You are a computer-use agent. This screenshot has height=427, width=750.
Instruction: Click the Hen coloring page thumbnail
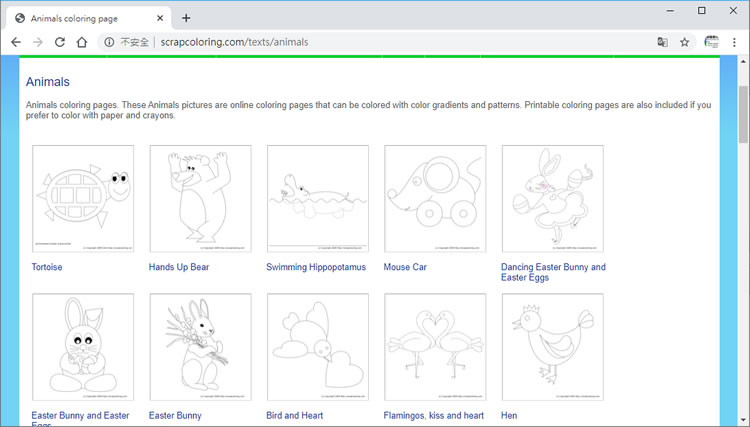[552, 346]
